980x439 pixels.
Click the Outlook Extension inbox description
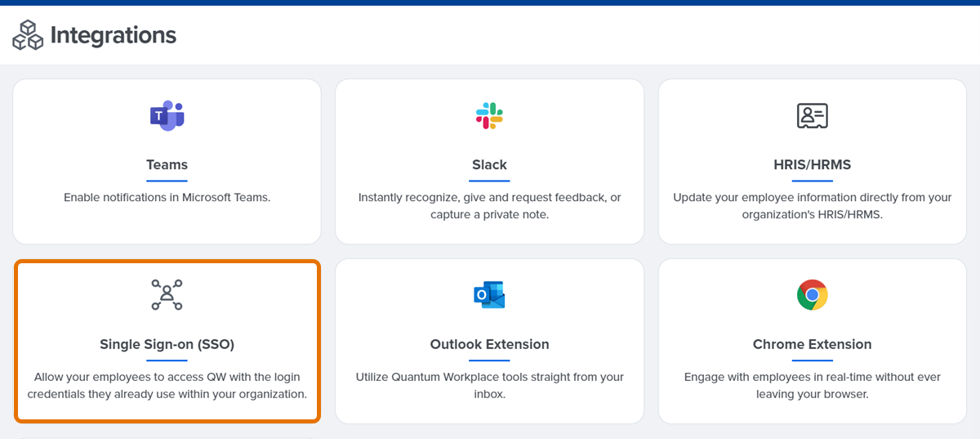click(489, 385)
